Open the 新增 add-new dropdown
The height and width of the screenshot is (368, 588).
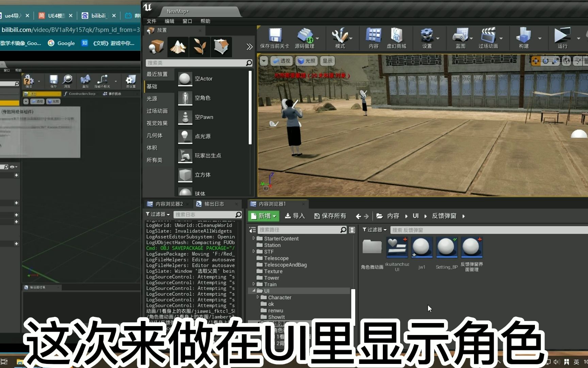(263, 216)
